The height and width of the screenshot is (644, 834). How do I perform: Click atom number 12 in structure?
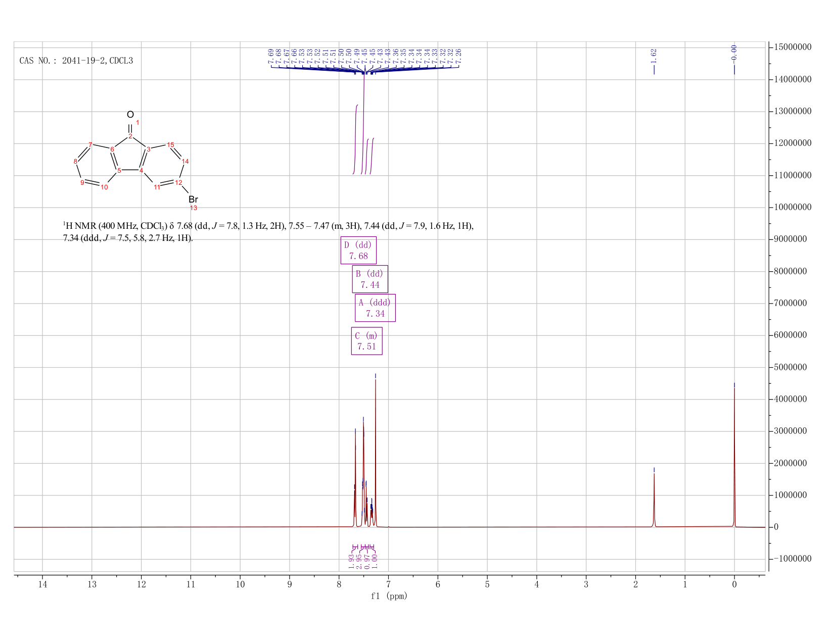pyautogui.click(x=178, y=182)
